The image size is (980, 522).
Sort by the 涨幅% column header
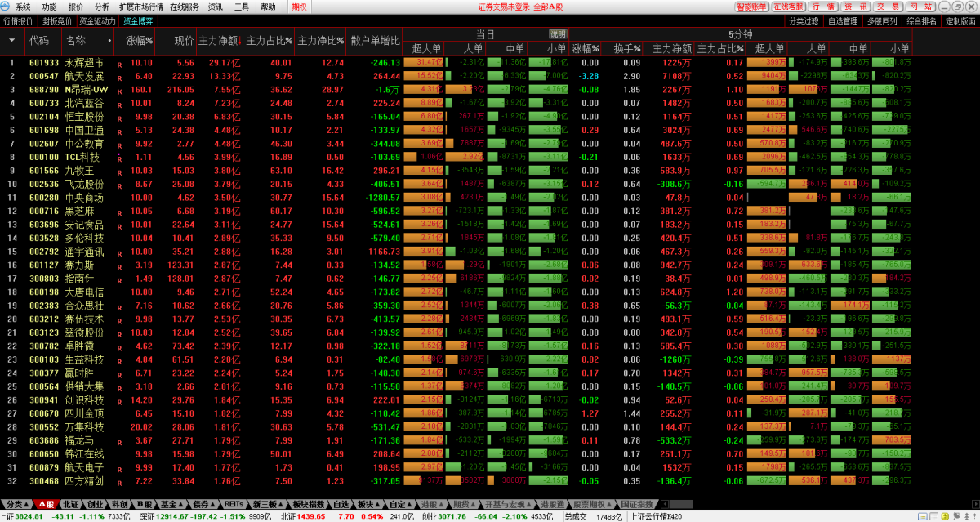(x=139, y=39)
